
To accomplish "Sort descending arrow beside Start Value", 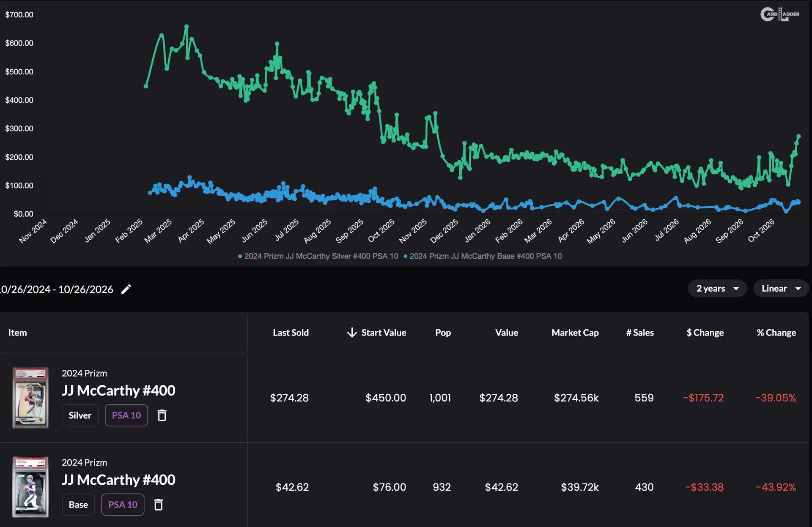I will [x=351, y=333].
